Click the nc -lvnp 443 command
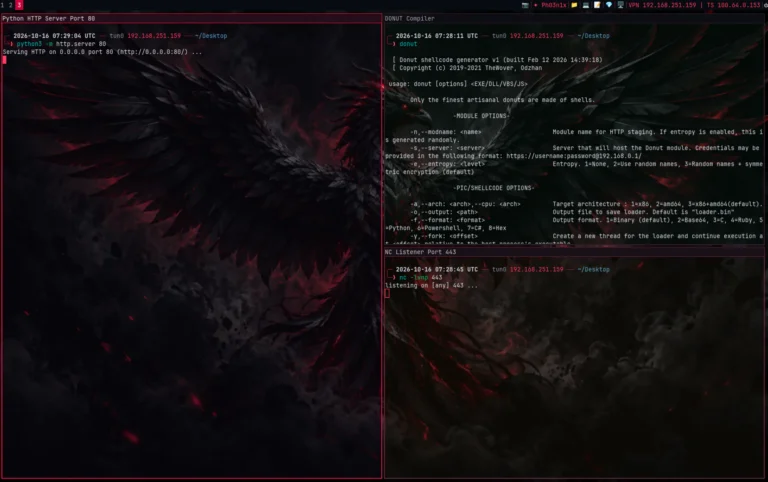Viewport: 768px width, 482px height. [x=421, y=278]
